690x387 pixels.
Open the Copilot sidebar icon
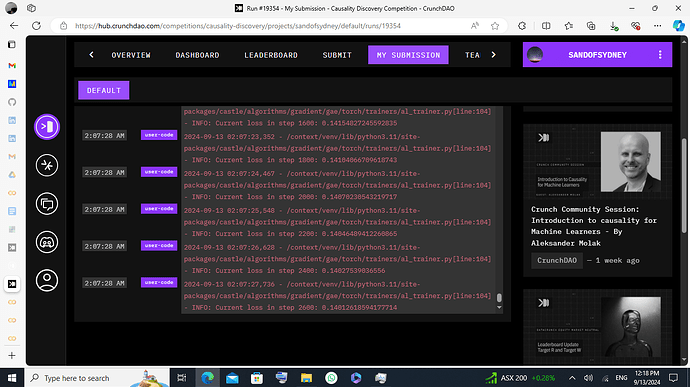pyautogui.click(x=679, y=26)
